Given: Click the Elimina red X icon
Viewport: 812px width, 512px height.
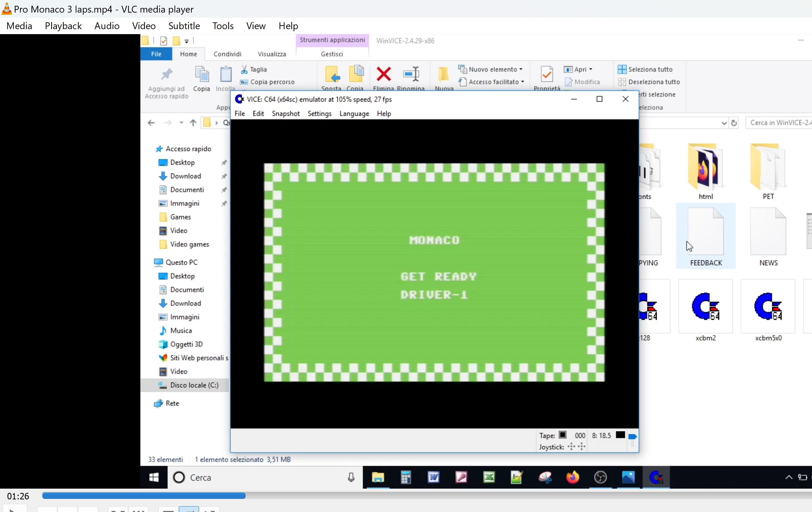Looking at the screenshot, I should coord(383,75).
